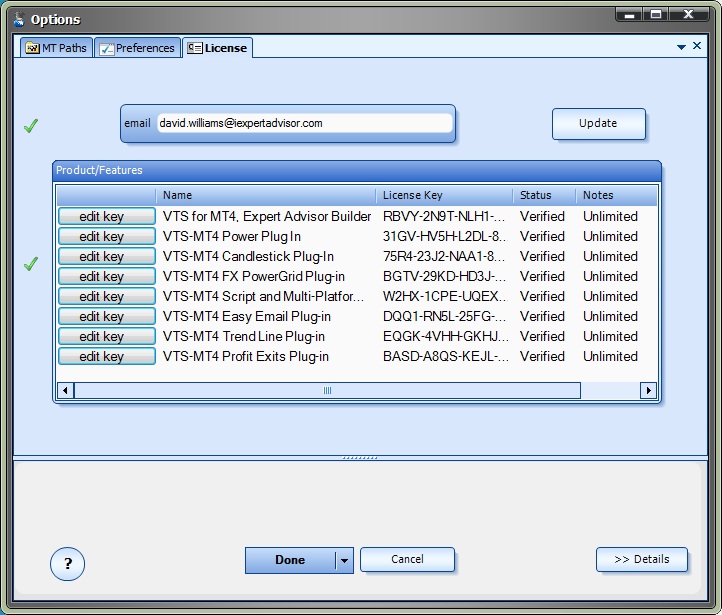
Task: Select license key RBVY-2N9T-NLH1
Action: (444, 216)
